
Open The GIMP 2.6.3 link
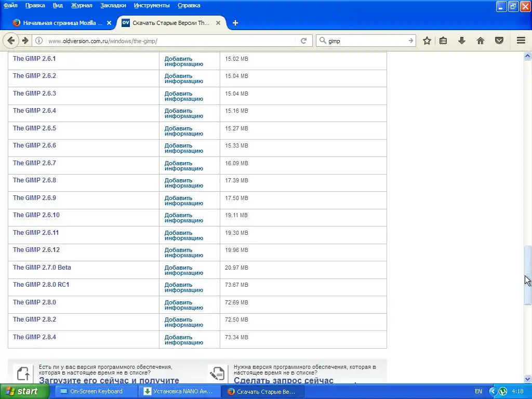(x=34, y=94)
